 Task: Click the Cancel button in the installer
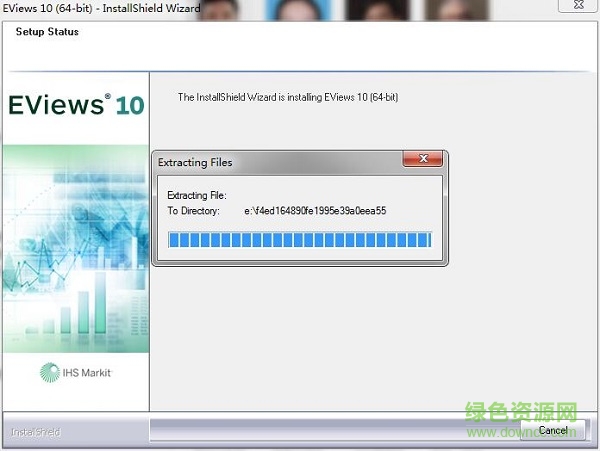point(553,430)
